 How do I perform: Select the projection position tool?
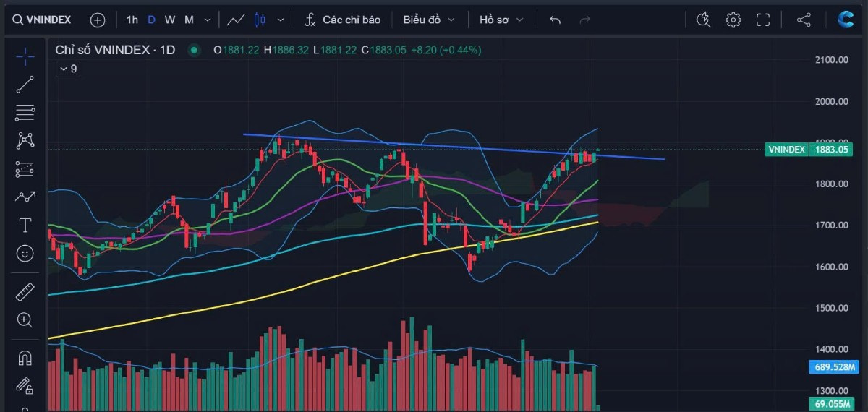pyautogui.click(x=25, y=168)
